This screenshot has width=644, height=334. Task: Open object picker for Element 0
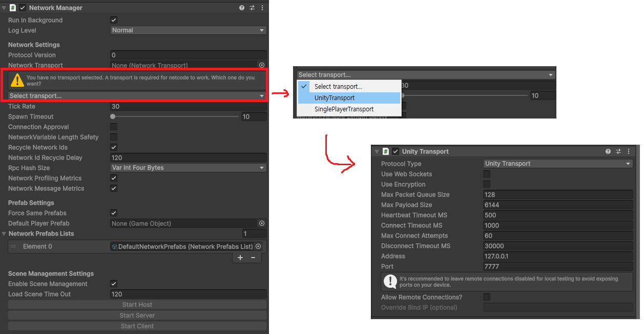(x=258, y=246)
